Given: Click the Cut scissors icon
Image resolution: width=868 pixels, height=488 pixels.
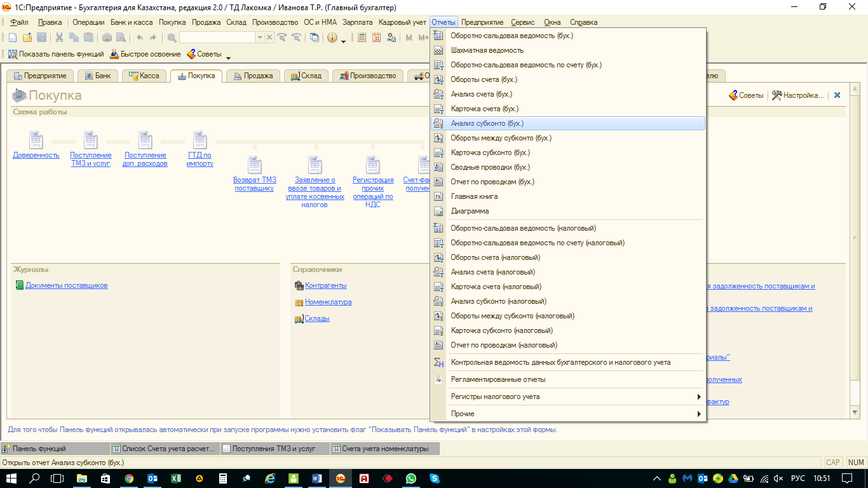Looking at the screenshot, I should [x=60, y=37].
